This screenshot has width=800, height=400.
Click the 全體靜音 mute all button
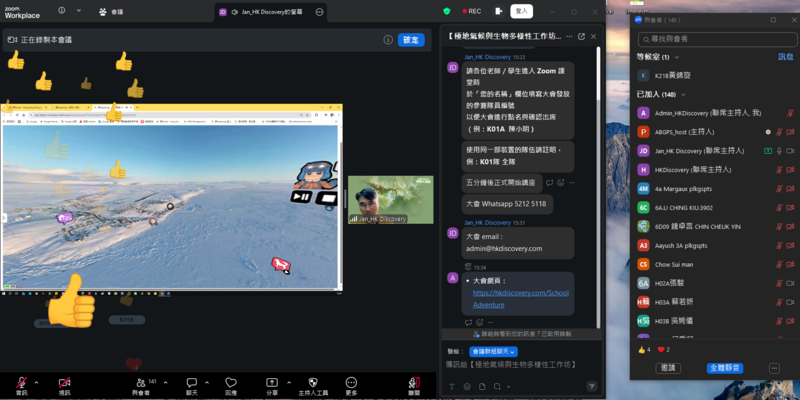tap(725, 368)
